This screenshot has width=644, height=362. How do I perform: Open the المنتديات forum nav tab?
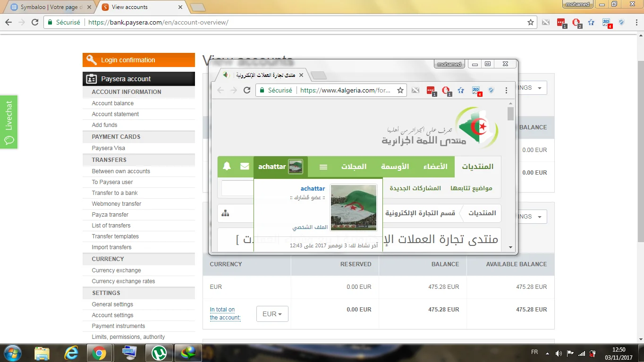pos(477,167)
